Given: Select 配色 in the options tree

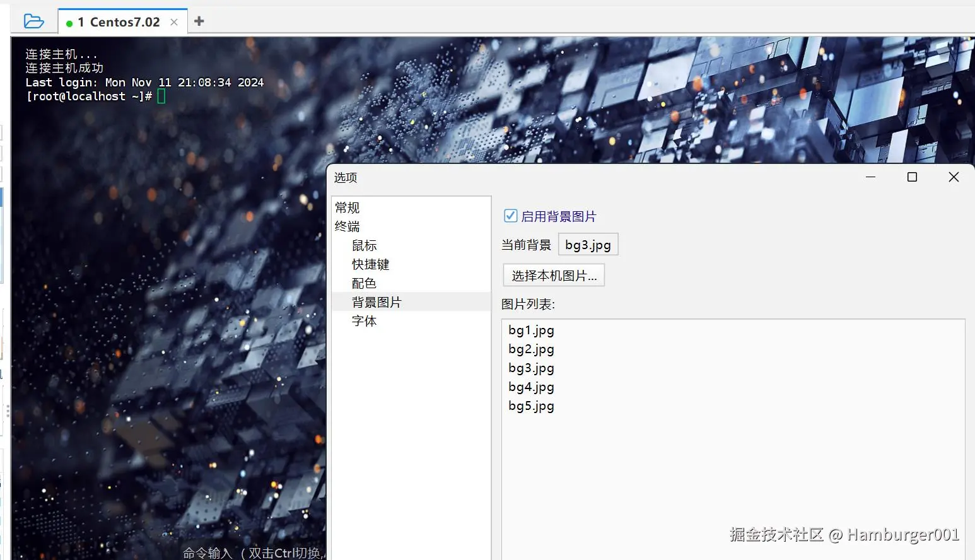Looking at the screenshot, I should point(364,283).
